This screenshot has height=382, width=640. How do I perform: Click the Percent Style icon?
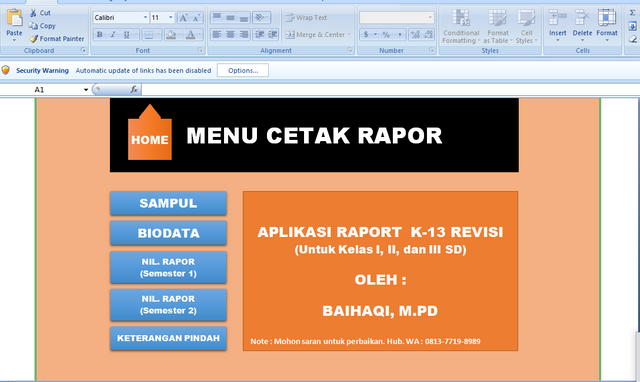pyautogui.click(x=386, y=35)
